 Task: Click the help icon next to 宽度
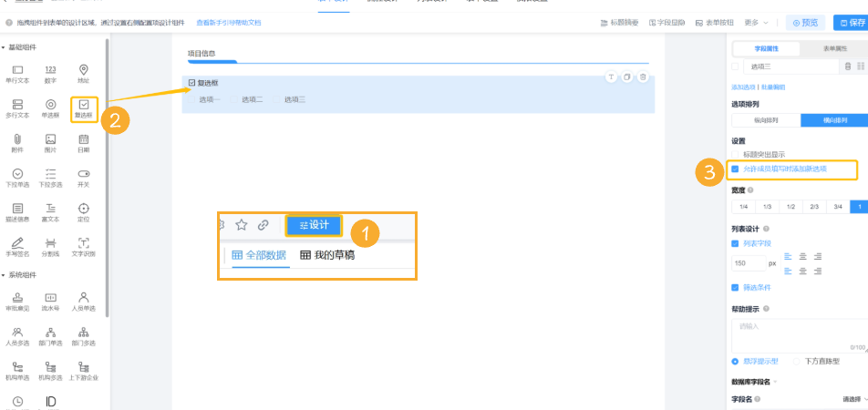[750, 190]
